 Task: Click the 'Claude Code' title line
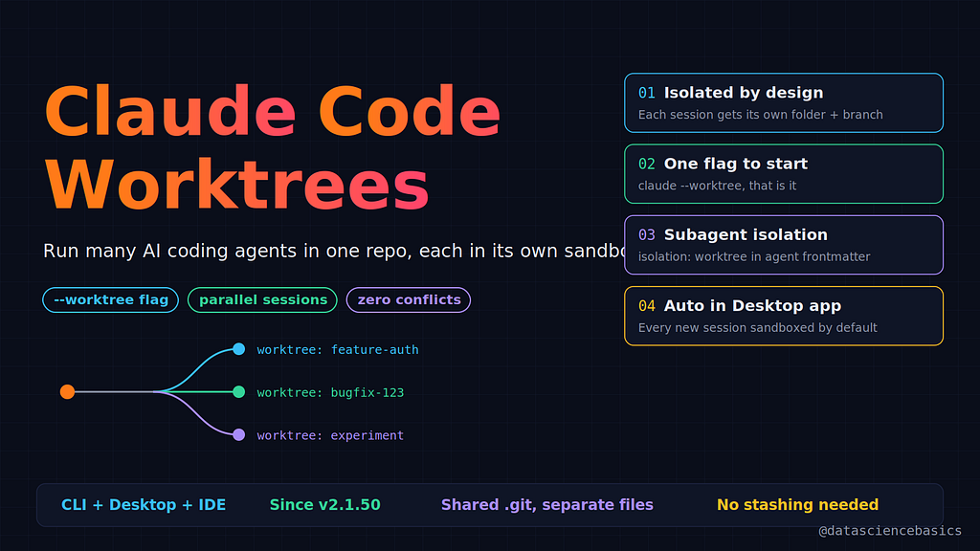pos(273,111)
